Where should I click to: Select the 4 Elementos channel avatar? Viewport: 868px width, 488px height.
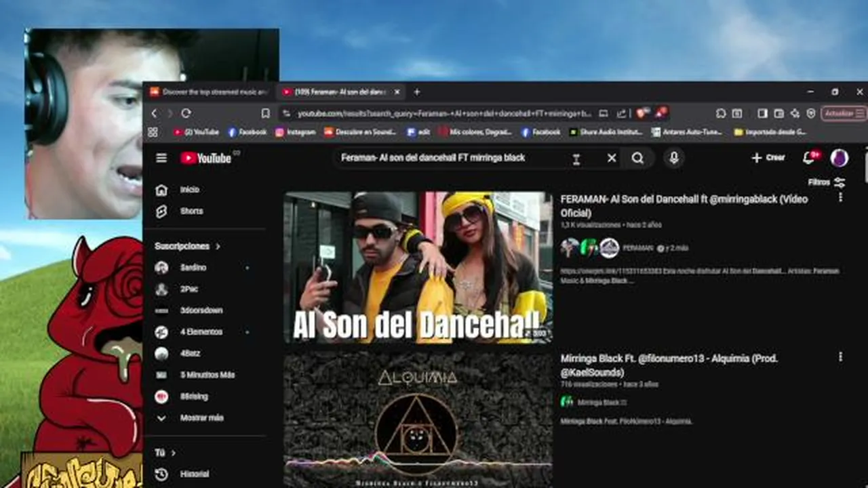point(161,332)
